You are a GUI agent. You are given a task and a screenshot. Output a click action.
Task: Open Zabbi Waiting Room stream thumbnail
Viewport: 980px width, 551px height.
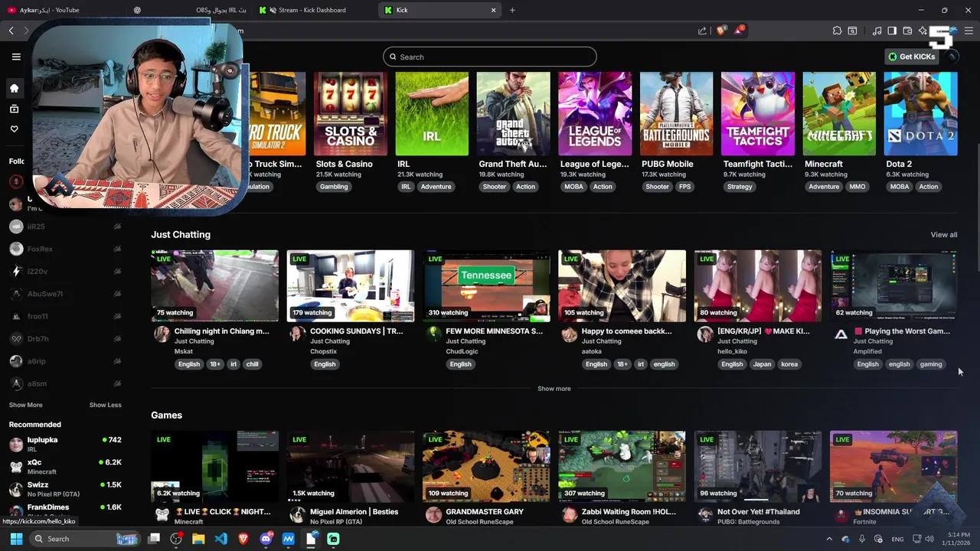pyautogui.click(x=622, y=466)
